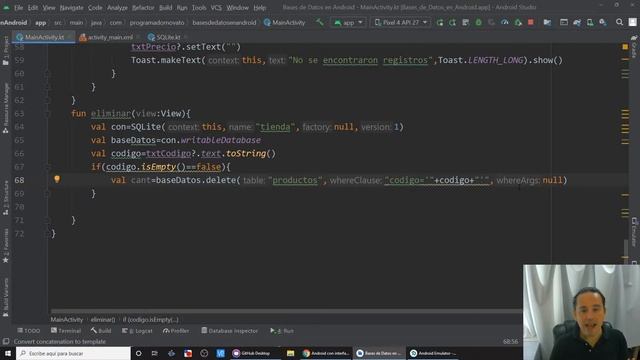Open the Logcat tool window
This screenshot has width=640, height=360.
pos(137,331)
